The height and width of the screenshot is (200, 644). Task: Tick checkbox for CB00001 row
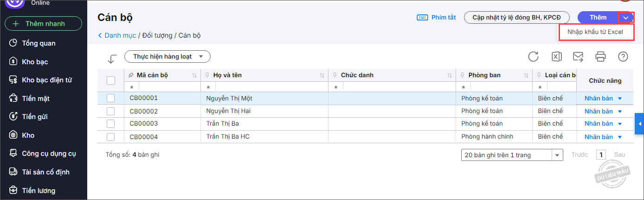pyautogui.click(x=110, y=98)
